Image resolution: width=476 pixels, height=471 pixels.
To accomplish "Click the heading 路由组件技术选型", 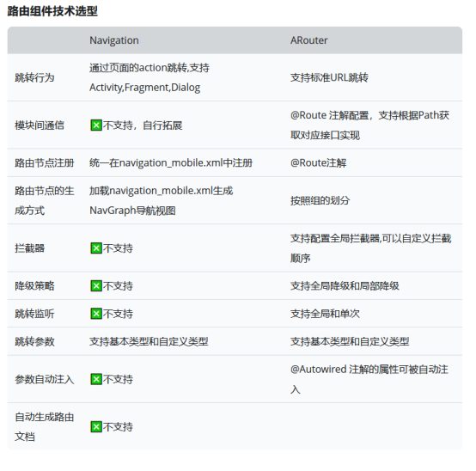I will pyautogui.click(x=52, y=11).
